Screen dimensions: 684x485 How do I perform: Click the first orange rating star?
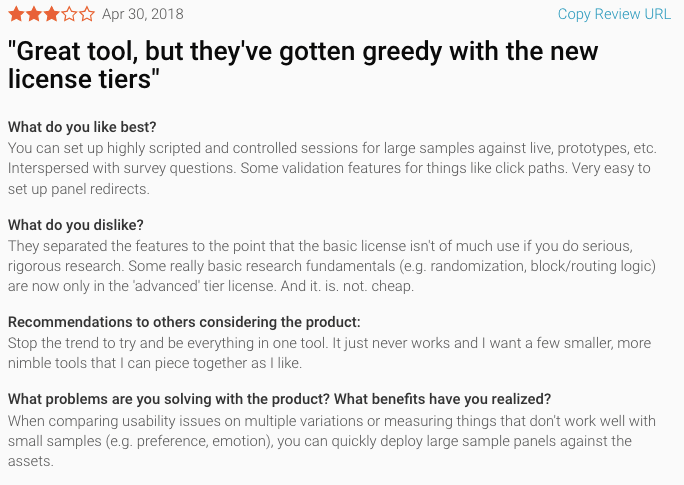coord(16,14)
